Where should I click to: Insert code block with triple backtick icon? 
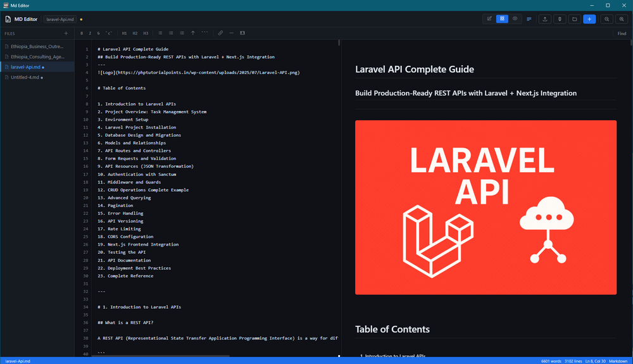[x=204, y=33]
